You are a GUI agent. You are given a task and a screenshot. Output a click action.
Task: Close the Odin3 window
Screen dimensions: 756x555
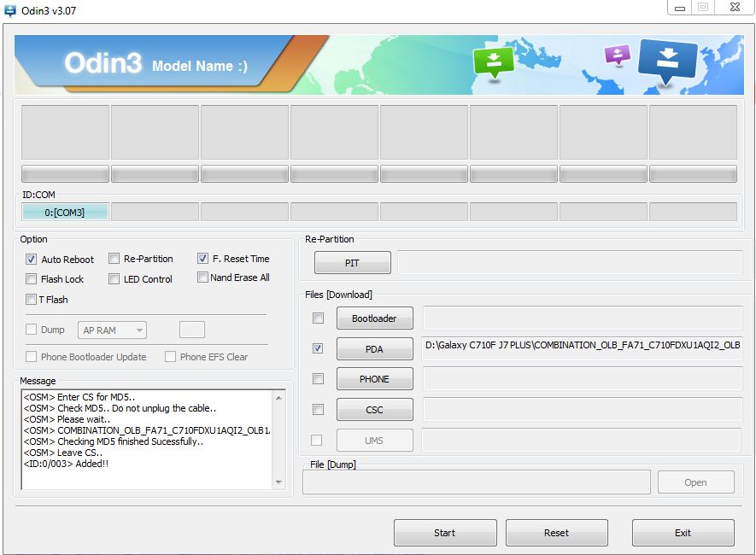click(x=735, y=7)
